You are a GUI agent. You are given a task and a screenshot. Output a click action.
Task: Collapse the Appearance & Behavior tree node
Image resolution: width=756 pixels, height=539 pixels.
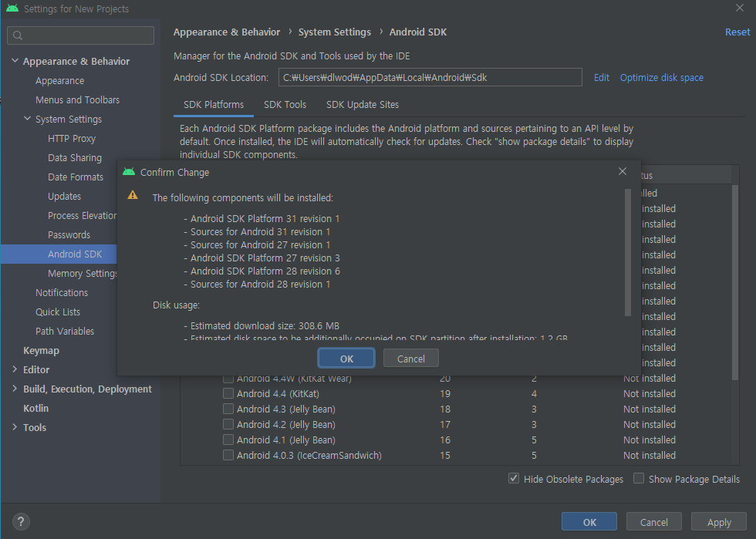point(15,61)
